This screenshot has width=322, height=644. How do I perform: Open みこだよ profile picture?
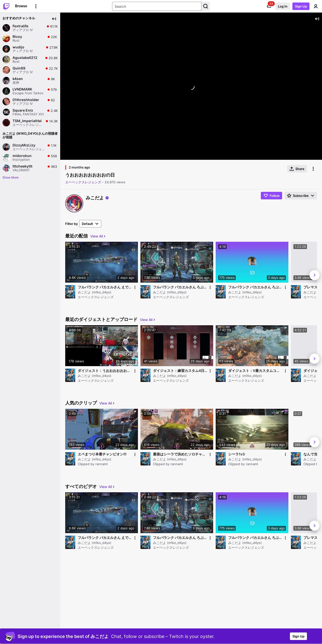pos(74,203)
